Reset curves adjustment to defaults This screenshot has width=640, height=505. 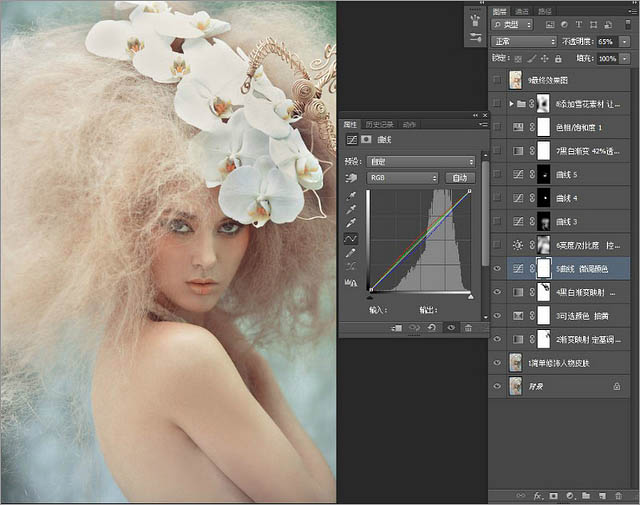[432, 327]
